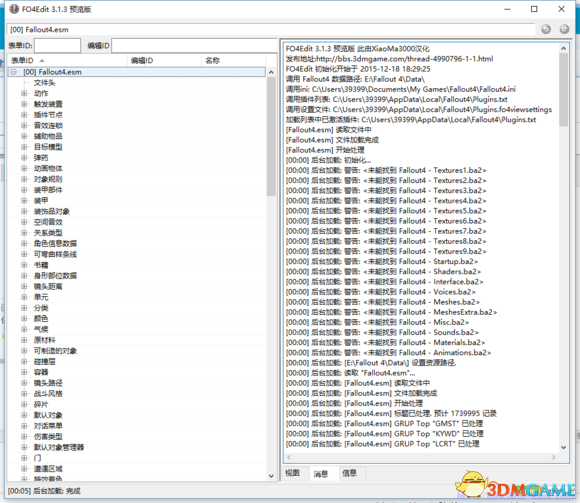Select the 颜色 tree item
This screenshot has height=503, width=580.
tap(41, 318)
